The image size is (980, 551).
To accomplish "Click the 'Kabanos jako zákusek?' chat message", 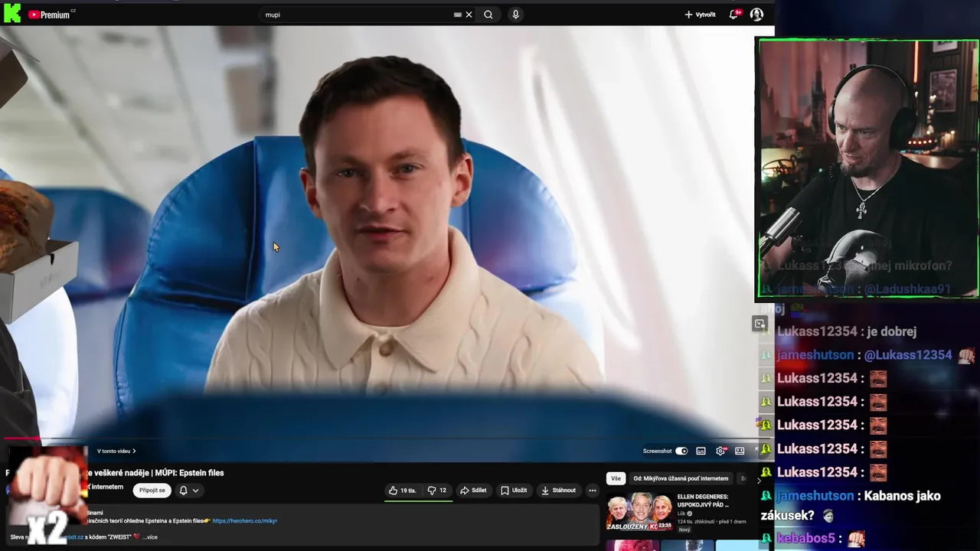I will pos(851,506).
